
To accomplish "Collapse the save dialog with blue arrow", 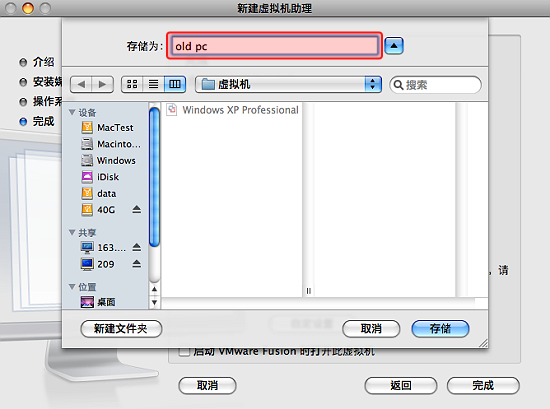I will (x=394, y=46).
